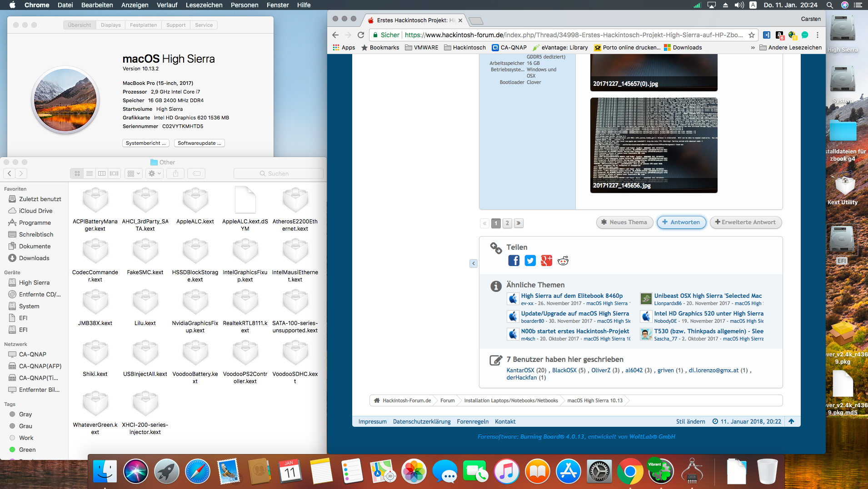Image resolution: width=868 pixels, height=489 pixels.
Task: Share thread on Twitter
Action: [x=530, y=261]
